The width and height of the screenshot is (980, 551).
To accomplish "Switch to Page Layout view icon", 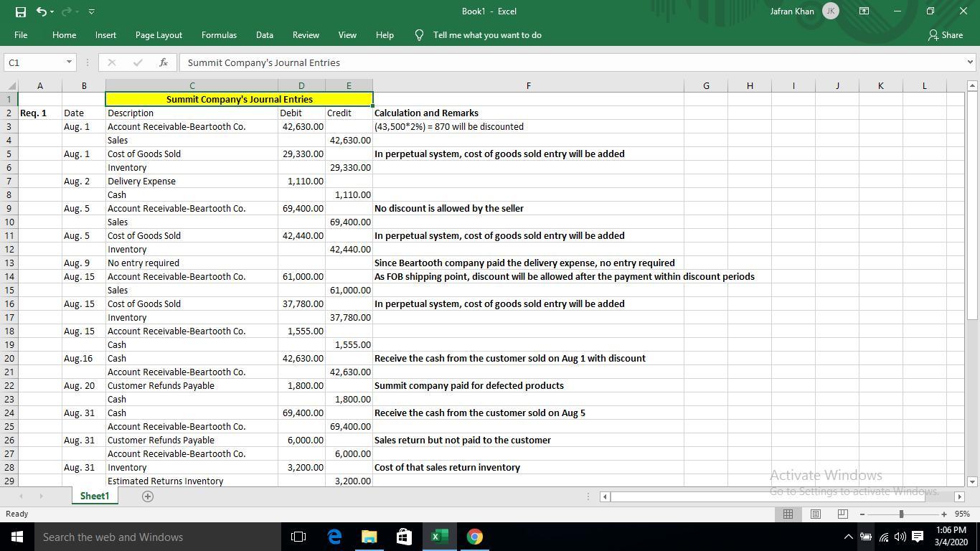I will tap(815, 514).
